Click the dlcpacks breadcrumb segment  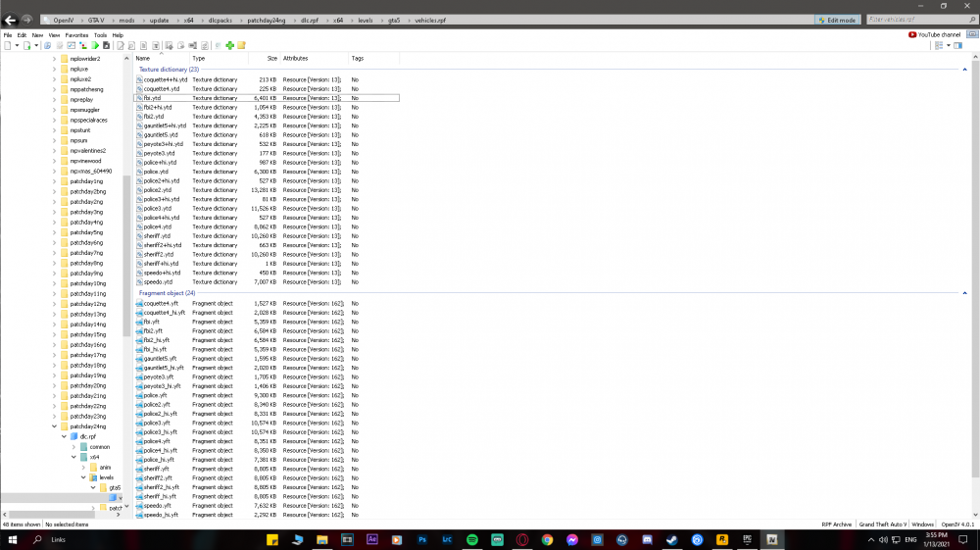220,20
